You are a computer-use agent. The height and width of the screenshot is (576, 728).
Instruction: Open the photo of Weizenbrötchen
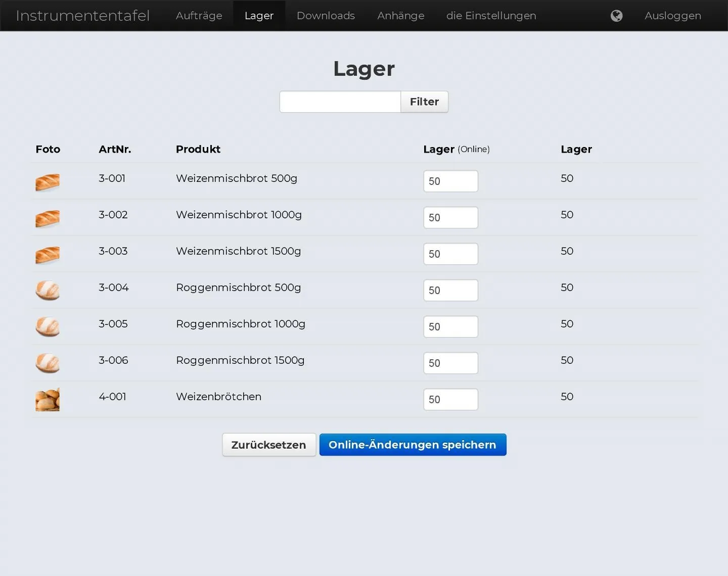tap(48, 399)
